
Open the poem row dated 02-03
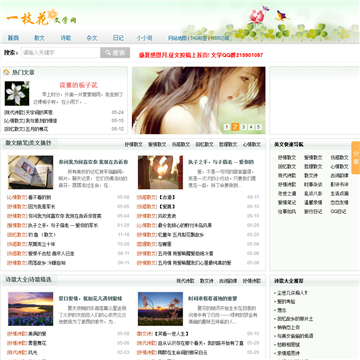[68, 352]
